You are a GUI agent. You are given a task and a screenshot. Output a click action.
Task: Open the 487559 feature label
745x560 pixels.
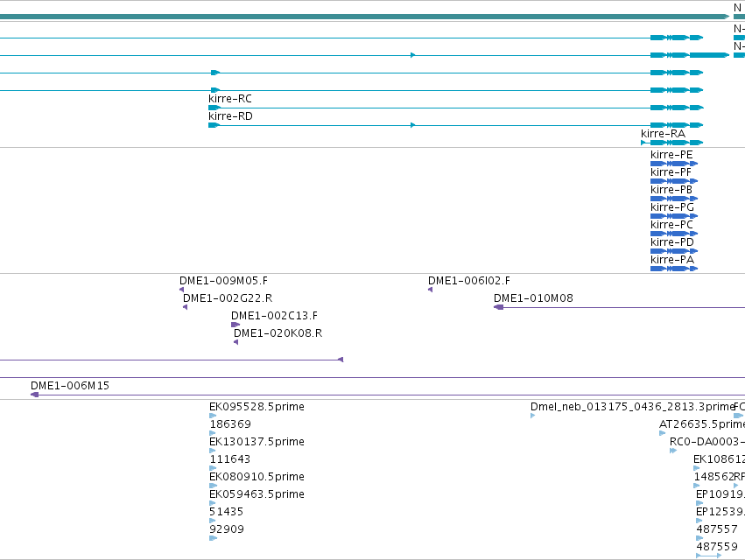[x=717, y=547]
